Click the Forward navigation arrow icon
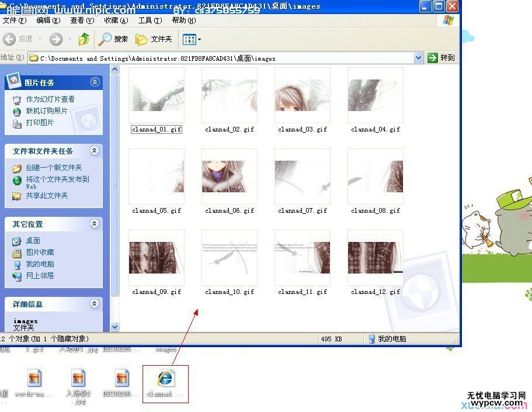532x412 pixels. [56, 39]
